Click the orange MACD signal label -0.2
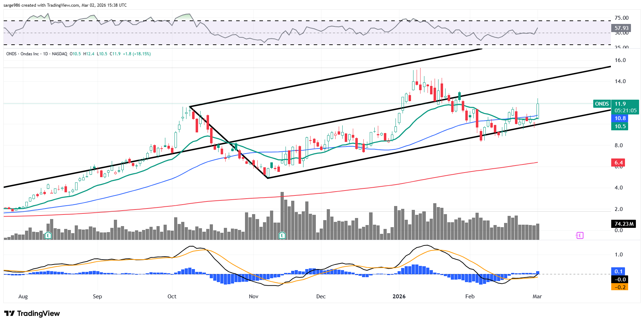 (x=620, y=287)
